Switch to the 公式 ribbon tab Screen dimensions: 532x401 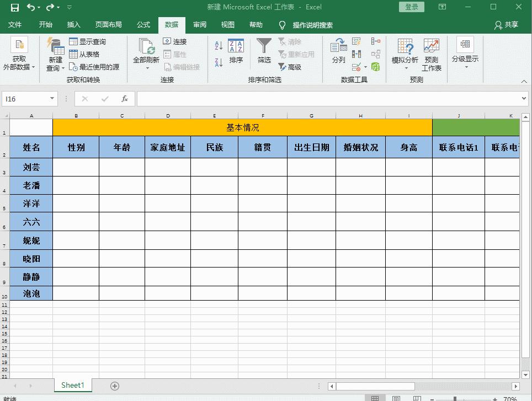point(143,25)
